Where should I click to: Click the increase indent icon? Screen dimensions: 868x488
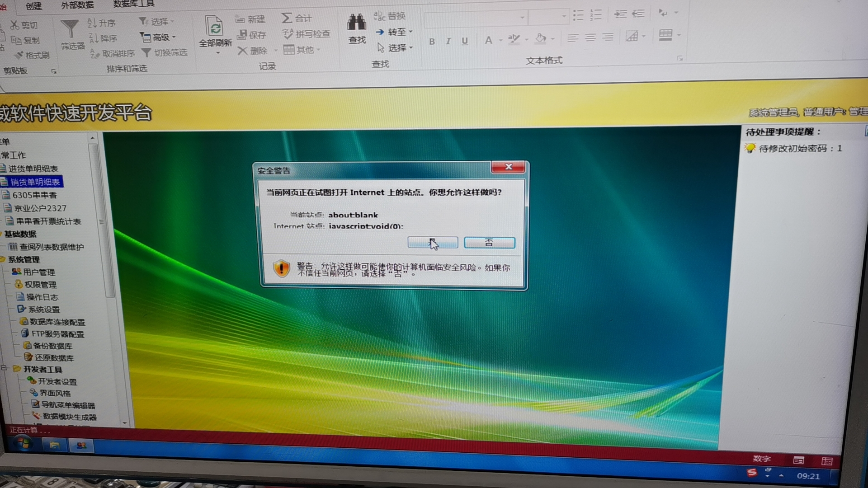pyautogui.click(x=620, y=14)
